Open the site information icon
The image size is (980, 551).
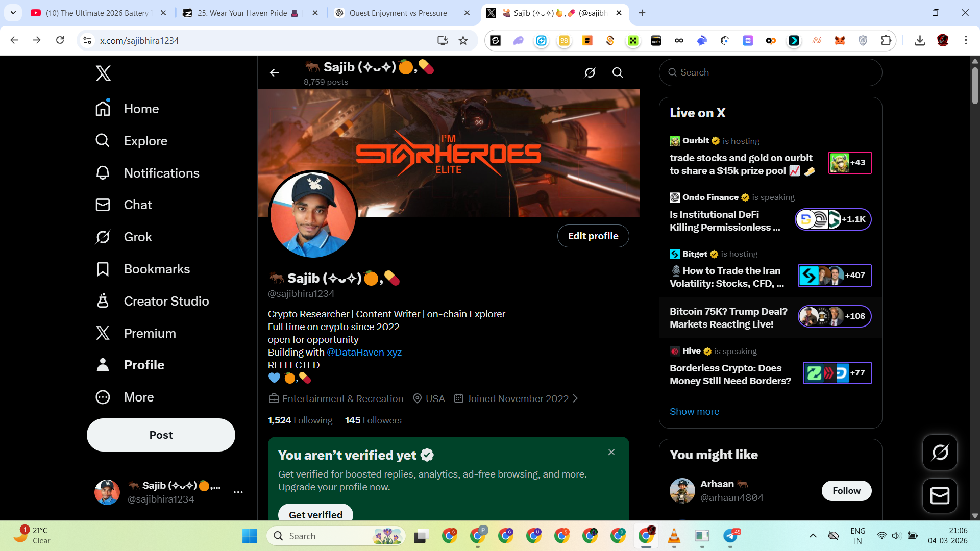(x=87, y=40)
